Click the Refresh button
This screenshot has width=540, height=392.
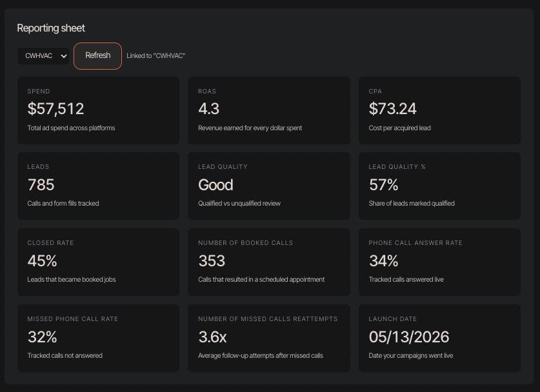[97, 55]
